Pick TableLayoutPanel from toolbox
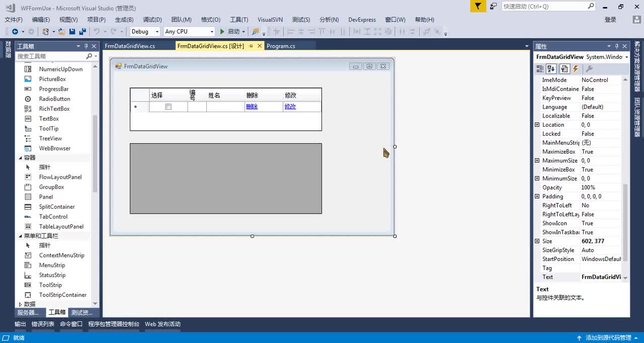 (61, 226)
